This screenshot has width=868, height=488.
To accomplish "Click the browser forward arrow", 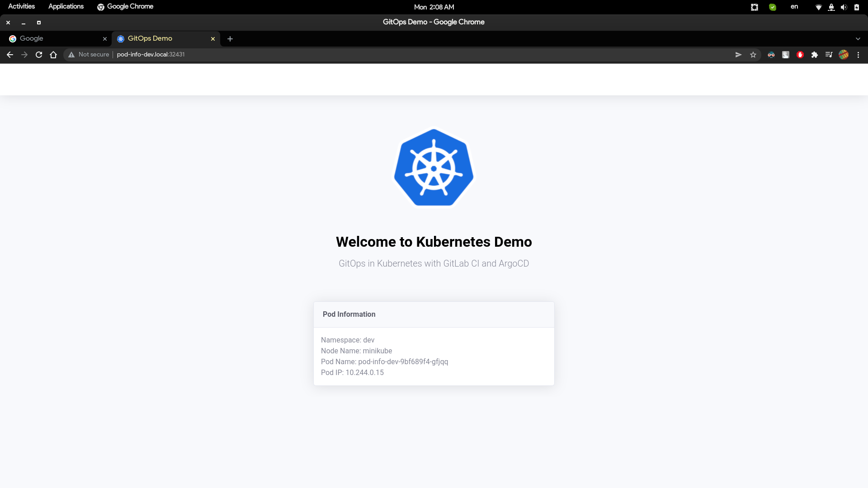I will (24, 55).
